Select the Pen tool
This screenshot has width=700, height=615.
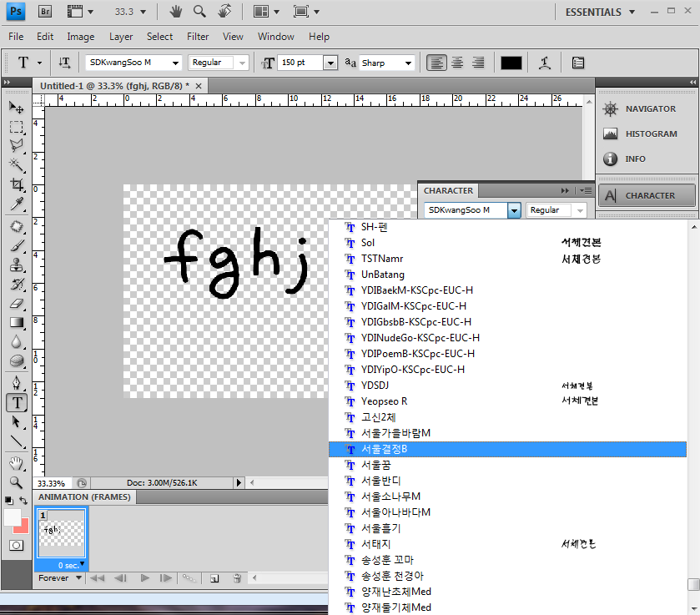click(x=17, y=383)
